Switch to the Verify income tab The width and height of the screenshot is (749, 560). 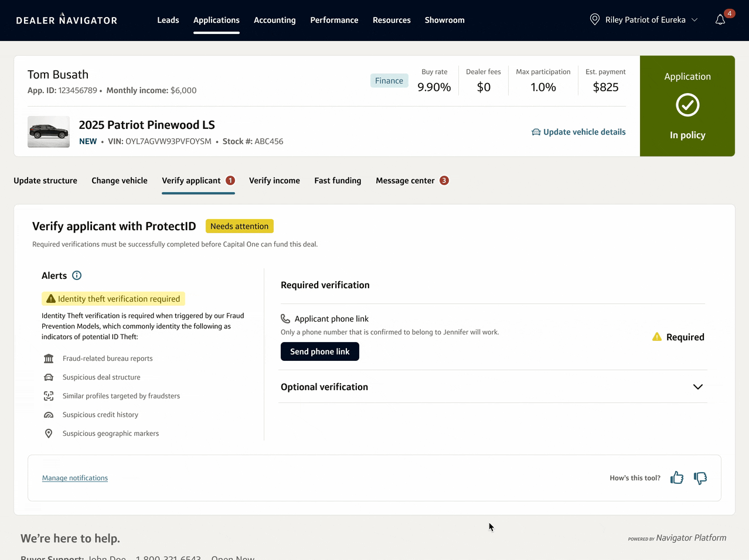(274, 180)
